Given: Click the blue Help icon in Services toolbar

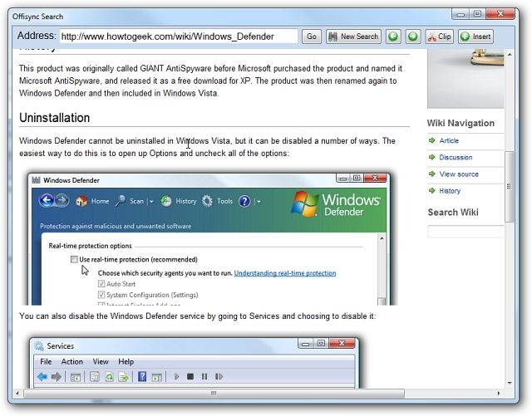Looking at the screenshot, I should point(142,377).
